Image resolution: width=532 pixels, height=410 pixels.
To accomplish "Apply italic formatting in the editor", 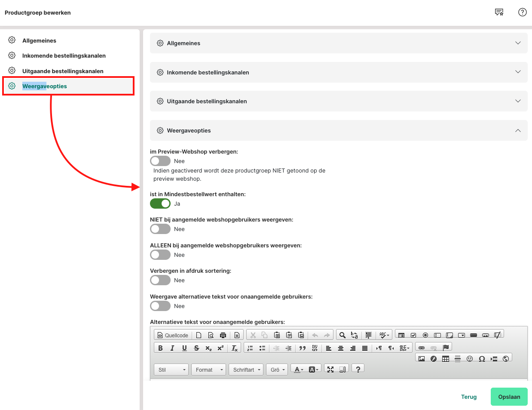I will click(x=172, y=348).
